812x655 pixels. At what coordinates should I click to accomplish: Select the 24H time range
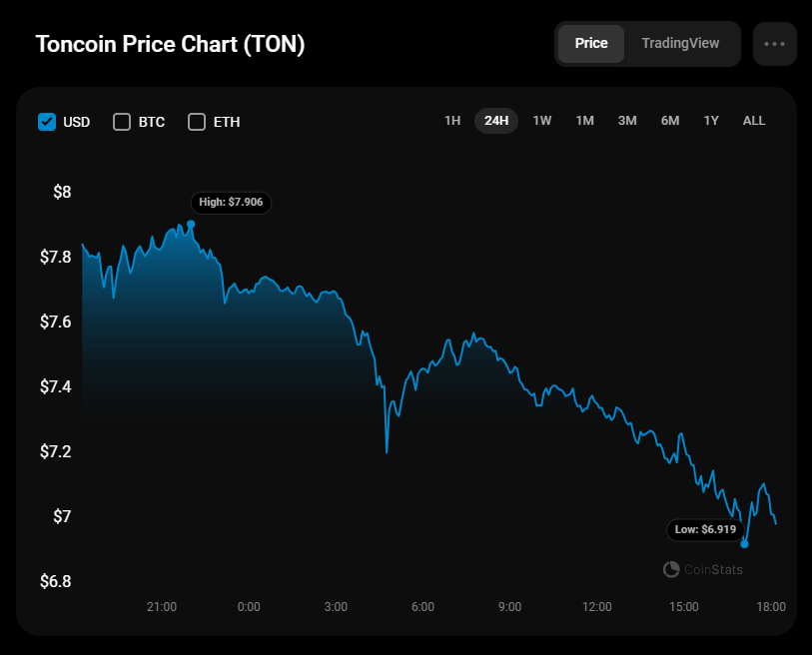pos(496,121)
